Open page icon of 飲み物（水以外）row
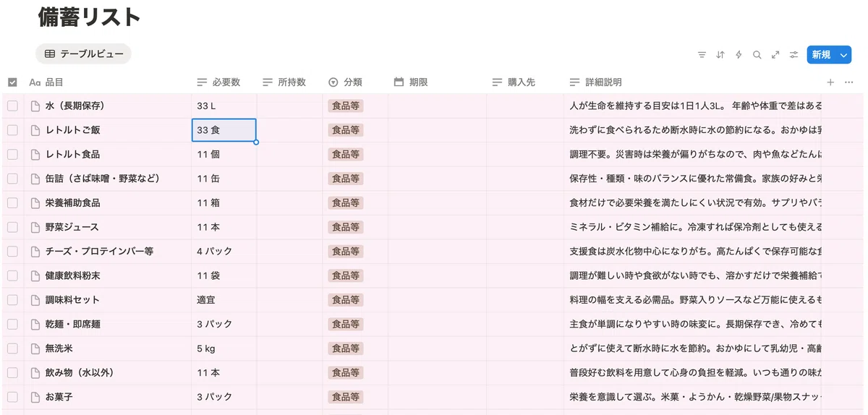Screen dimensions: 868x415 [35, 372]
